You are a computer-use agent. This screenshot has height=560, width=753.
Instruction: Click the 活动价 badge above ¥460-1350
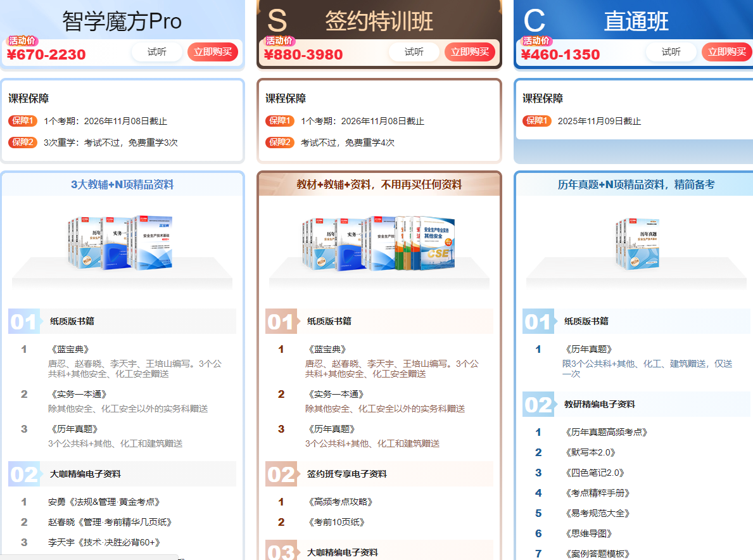click(x=536, y=41)
